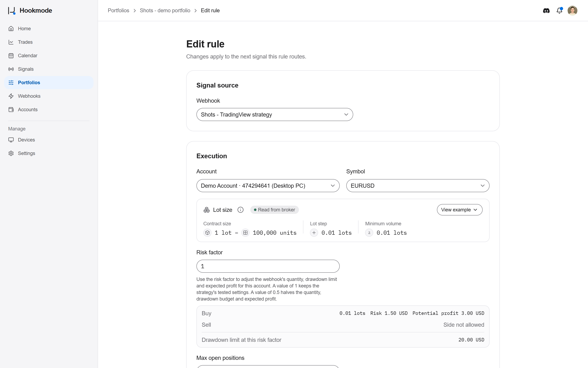Click the Edit rule breadcrumb
Screen dimensions: 588x368
(210, 10)
